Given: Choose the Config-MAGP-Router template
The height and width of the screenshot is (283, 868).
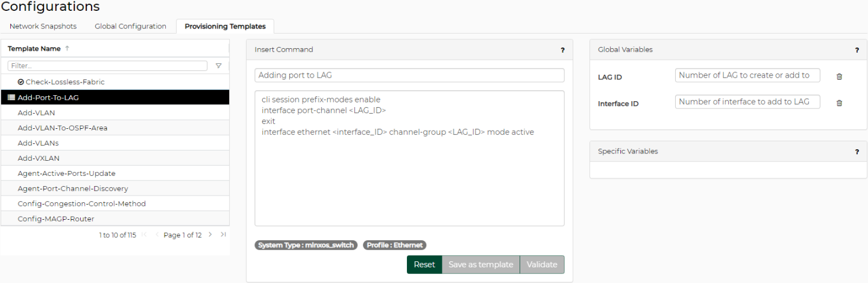Looking at the screenshot, I should [56, 219].
